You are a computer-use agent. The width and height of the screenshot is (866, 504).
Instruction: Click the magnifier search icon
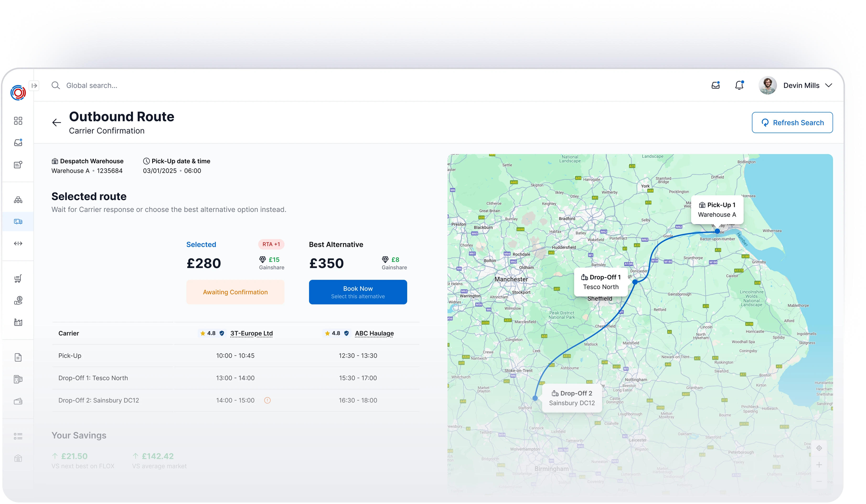(x=56, y=85)
